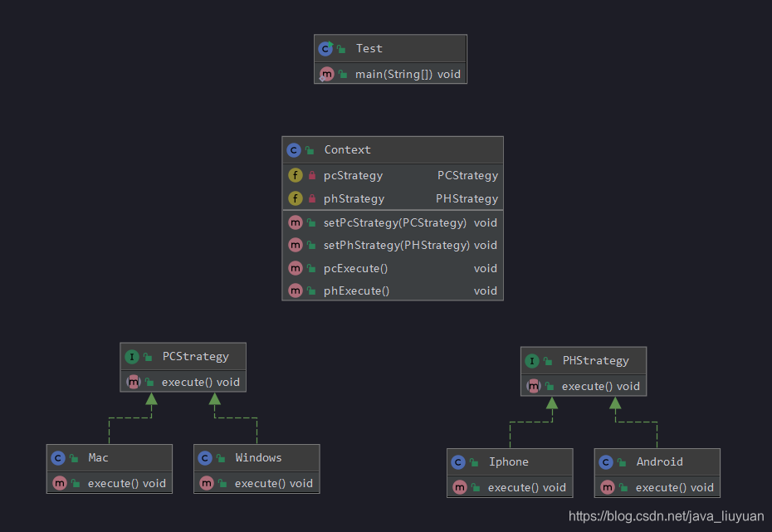Select execute() void in Android box

click(675, 488)
